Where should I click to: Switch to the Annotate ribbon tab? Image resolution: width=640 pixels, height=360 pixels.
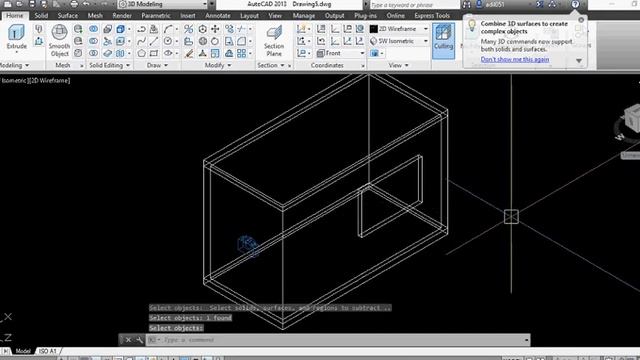tap(218, 16)
